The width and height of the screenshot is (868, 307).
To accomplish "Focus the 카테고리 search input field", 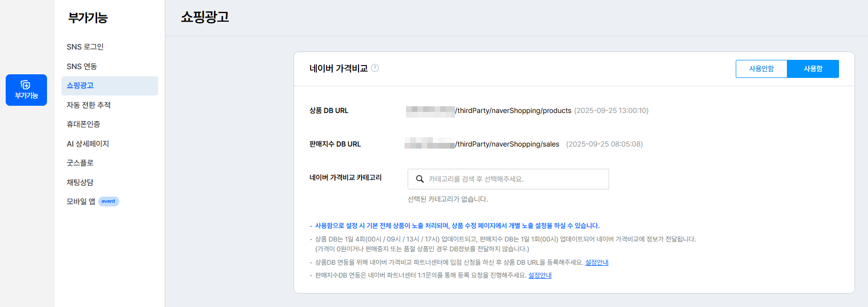I will point(508,179).
